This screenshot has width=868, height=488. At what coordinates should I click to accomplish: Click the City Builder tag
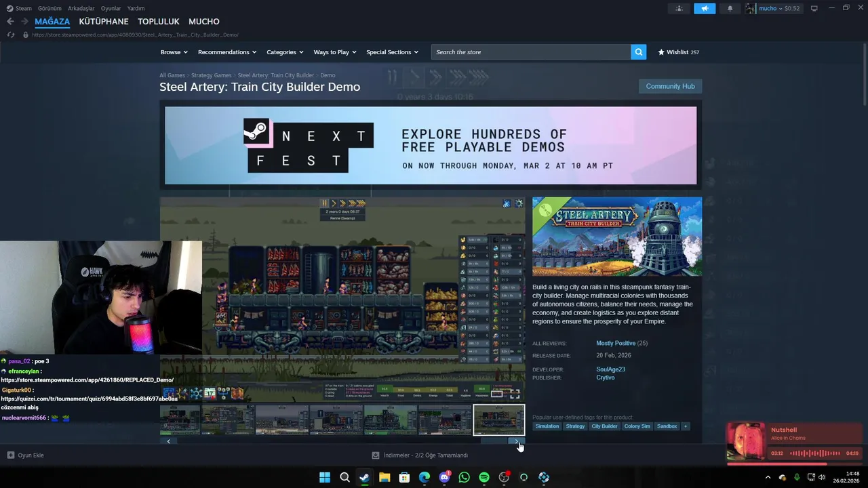(604, 426)
